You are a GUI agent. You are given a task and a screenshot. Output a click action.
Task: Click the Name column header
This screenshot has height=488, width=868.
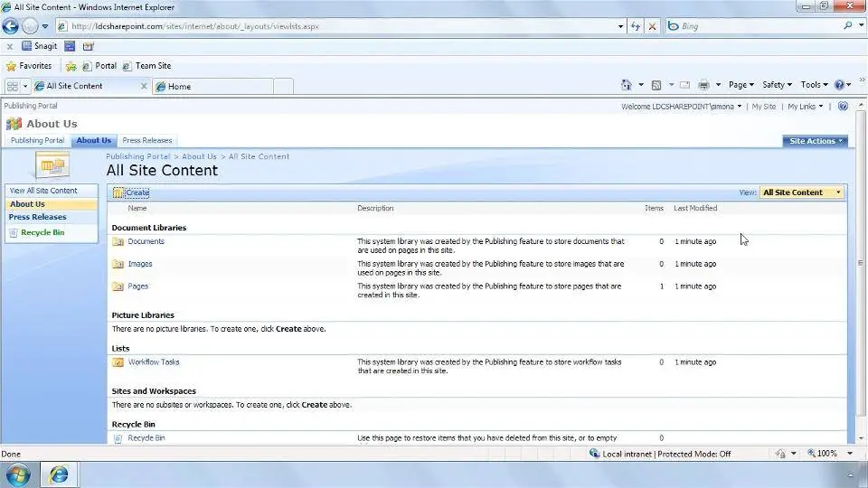[x=137, y=208]
